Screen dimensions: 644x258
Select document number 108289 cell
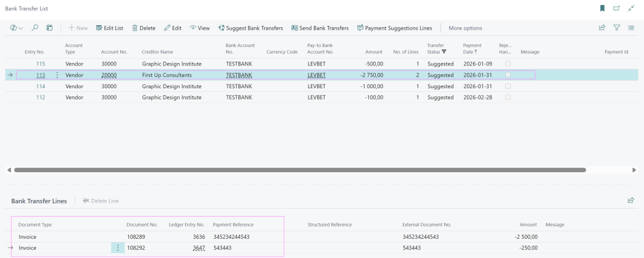[x=136, y=237]
